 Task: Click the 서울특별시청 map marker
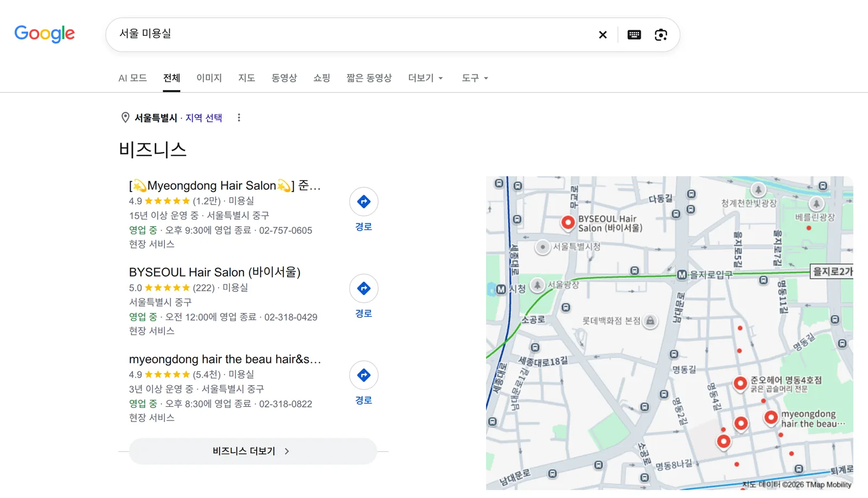click(x=542, y=247)
